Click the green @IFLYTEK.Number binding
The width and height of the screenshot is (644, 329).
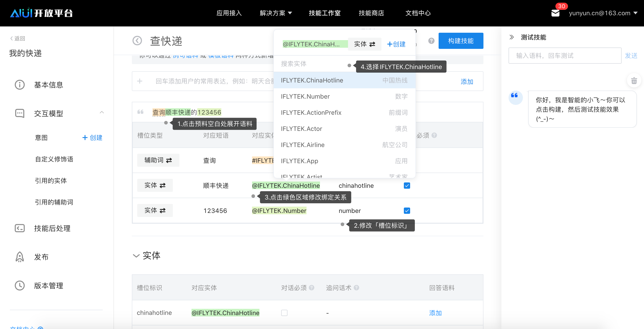(x=279, y=211)
